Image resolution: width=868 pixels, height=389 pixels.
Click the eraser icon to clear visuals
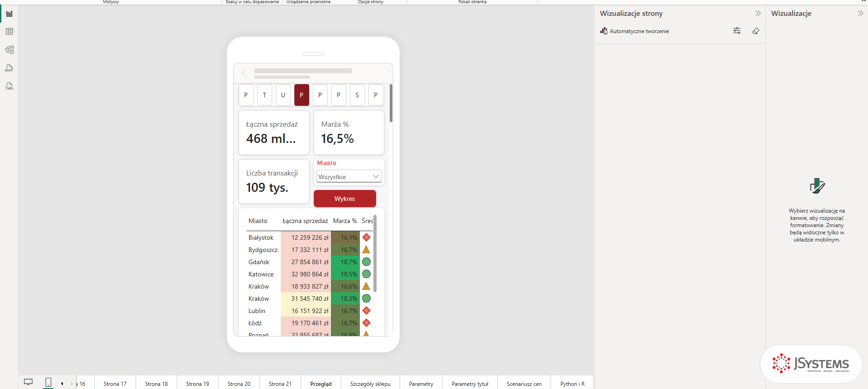(755, 31)
